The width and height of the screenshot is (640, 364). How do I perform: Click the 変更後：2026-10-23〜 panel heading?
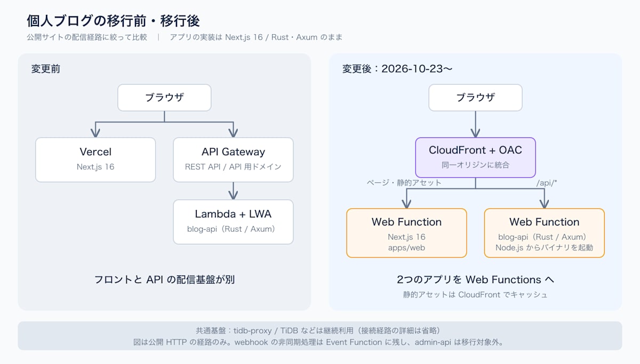397,69
